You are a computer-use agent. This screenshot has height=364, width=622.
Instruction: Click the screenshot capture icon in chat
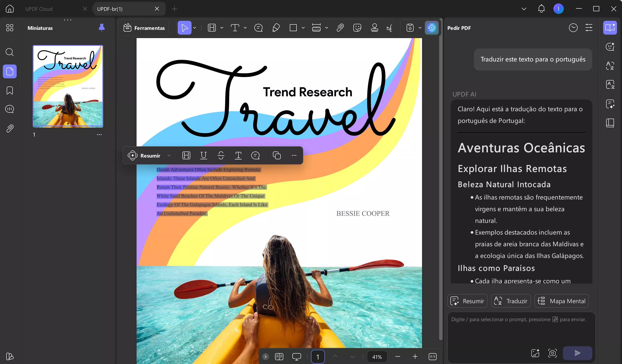tap(552, 353)
